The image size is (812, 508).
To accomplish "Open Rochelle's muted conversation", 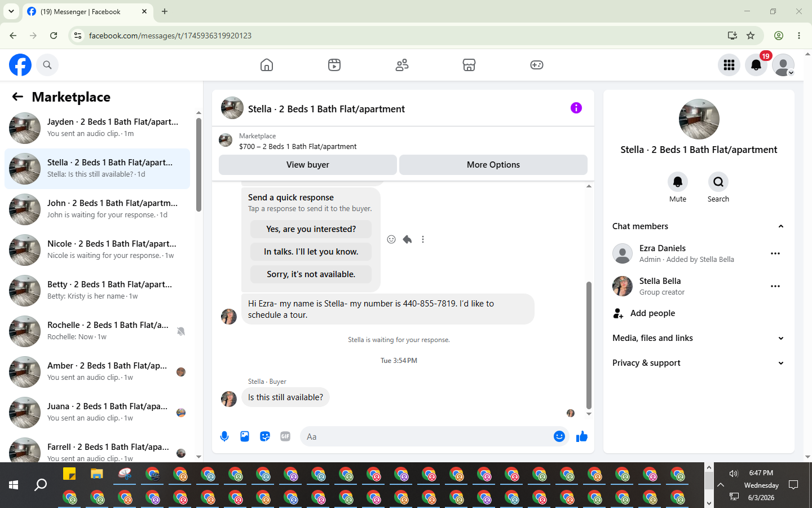I will pyautogui.click(x=97, y=331).
